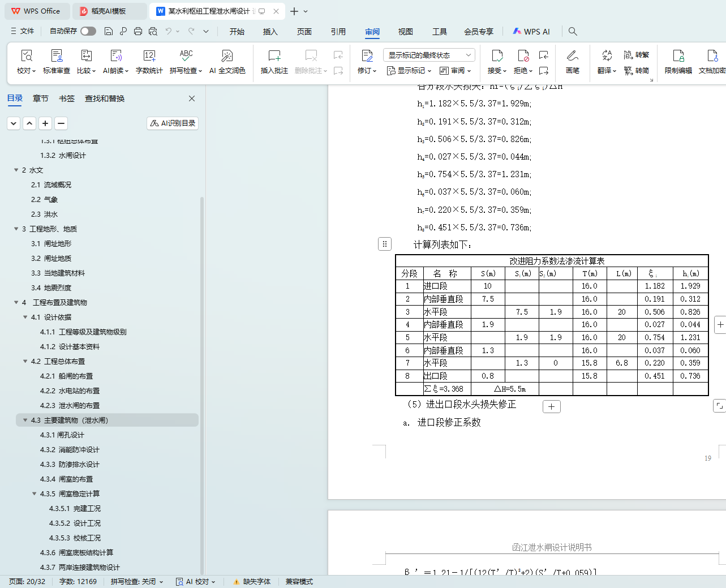Viewport: 726px width, 588px height.
Task: Open the 拼写检查 status bar dropdown
Action: [137, 581]
